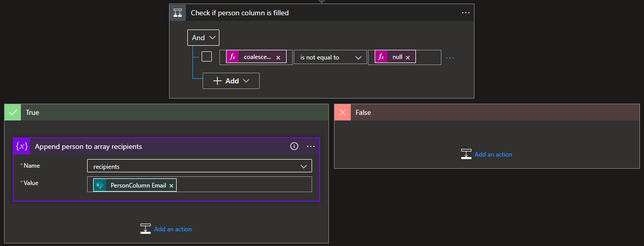Click the red X icon for False
644x246 pixels.
point(342,112)
